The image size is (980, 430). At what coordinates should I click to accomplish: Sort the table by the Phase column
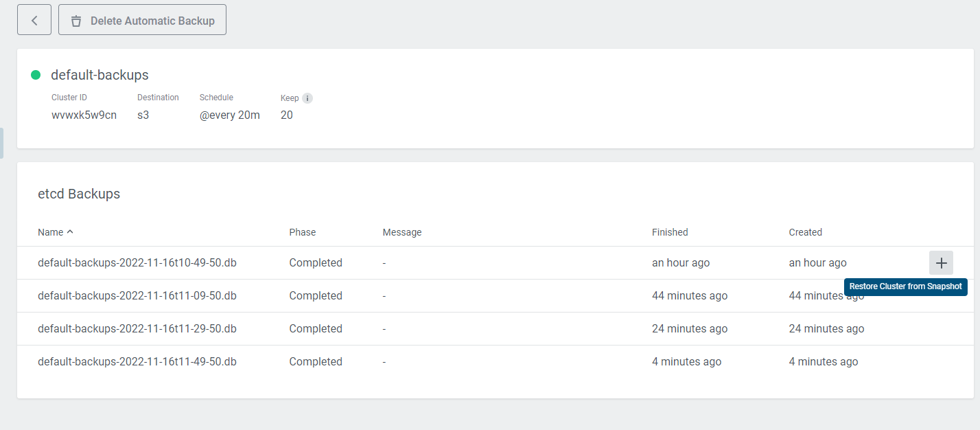coord(302,231)
